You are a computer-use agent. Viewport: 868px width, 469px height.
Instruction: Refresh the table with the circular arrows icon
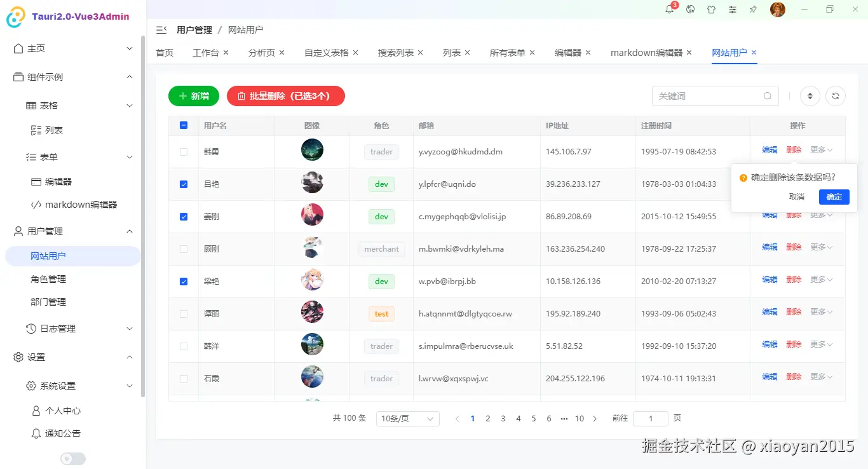(x=836, y=95)
